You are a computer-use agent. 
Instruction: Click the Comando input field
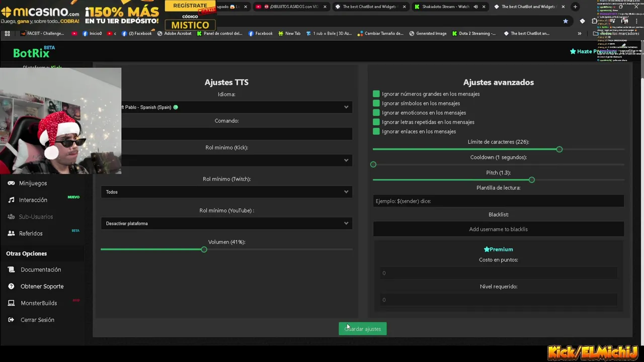coord(226,134)
